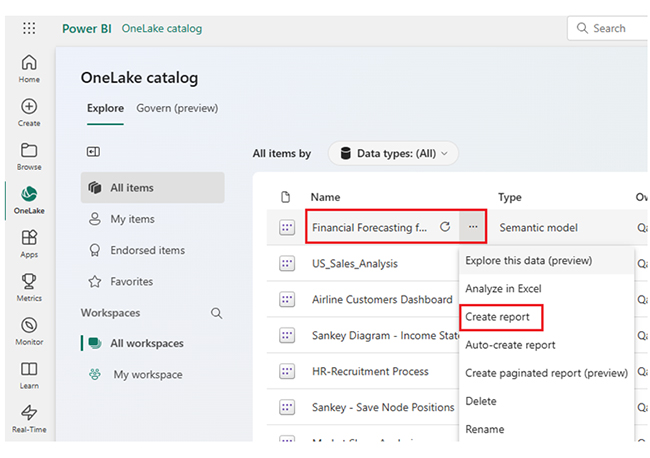Open Sankey - Save Node Positions item
The height and width of the screenshot is (458, 650).
point(383,407)
